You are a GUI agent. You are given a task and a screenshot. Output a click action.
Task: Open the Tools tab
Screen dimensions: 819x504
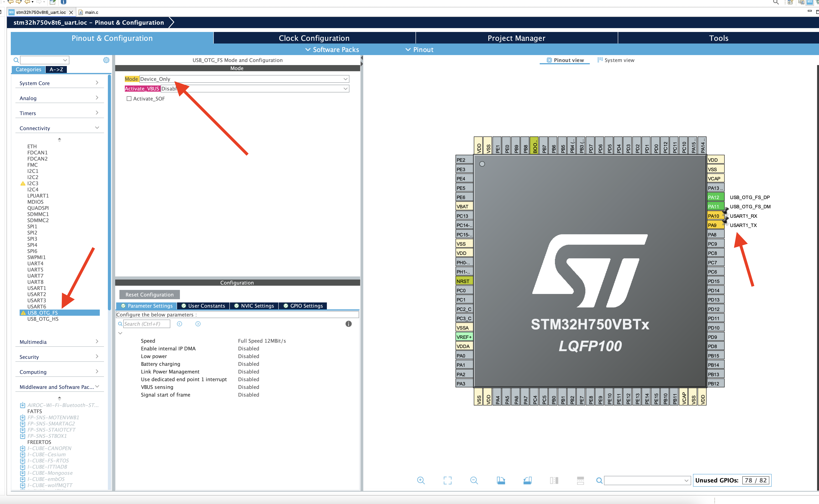click(x=718, y=38)
